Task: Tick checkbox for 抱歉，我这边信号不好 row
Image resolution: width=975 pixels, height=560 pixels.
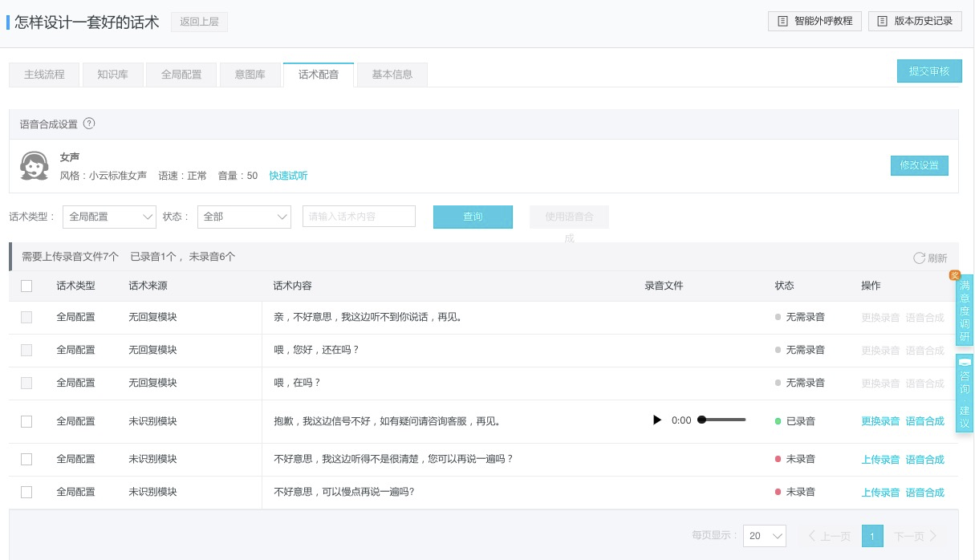Action: click(26, 421)
